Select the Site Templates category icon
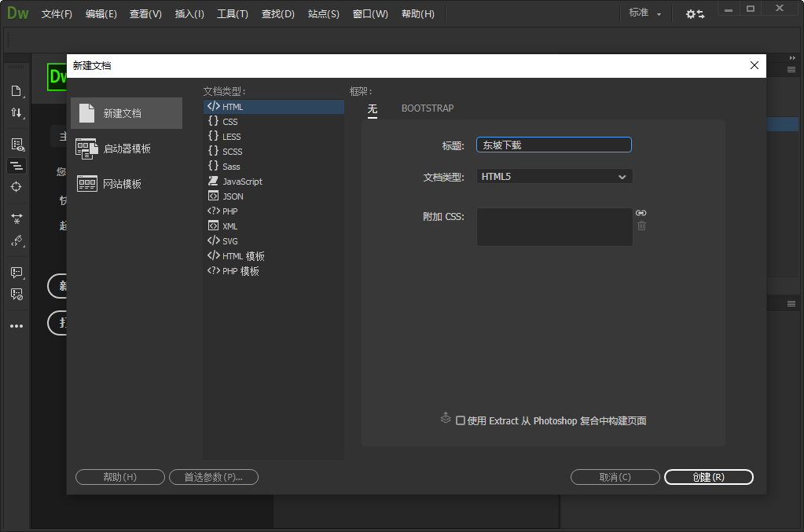Screen dimensions: 804x532 pos(86,184)
